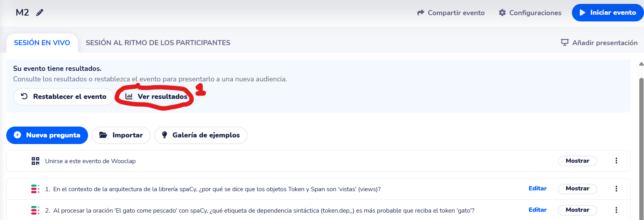Click the Importar button
The image size is (644, 220).
(121, 135)
